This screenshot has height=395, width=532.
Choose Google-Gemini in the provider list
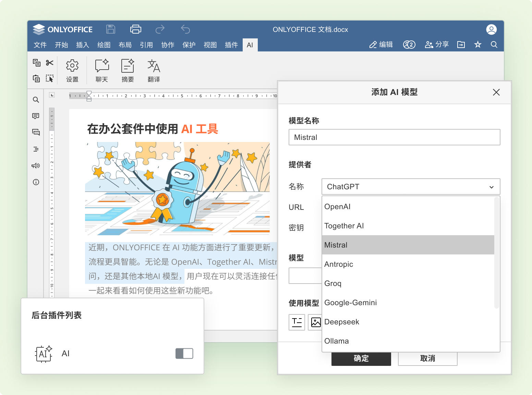tap(408, 302)
